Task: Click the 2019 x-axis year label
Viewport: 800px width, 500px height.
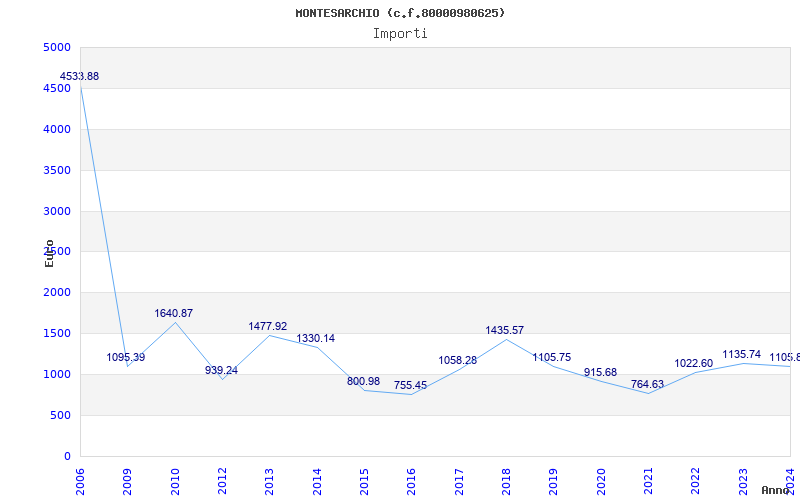Action: click(x=554, y=481)
